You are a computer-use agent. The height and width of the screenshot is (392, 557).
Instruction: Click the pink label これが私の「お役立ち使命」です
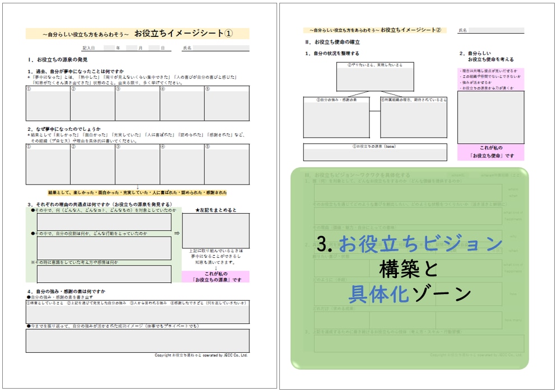[x=491, y=152]
